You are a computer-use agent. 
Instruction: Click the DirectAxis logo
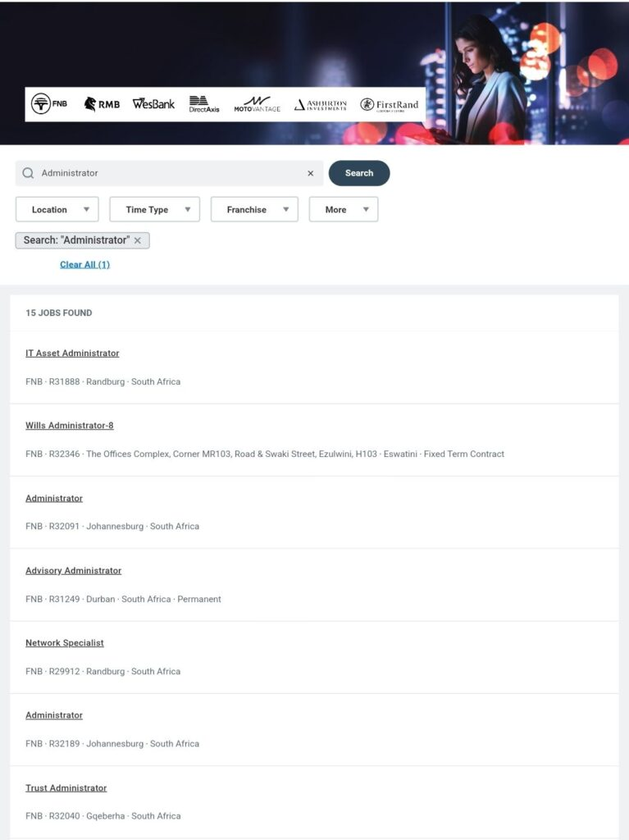(x=204, y=104)
